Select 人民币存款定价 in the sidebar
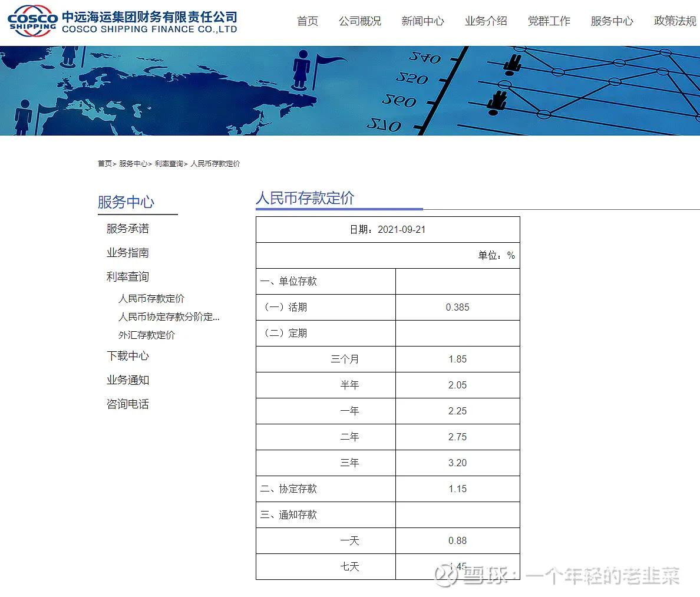 (x=153, y=299)
